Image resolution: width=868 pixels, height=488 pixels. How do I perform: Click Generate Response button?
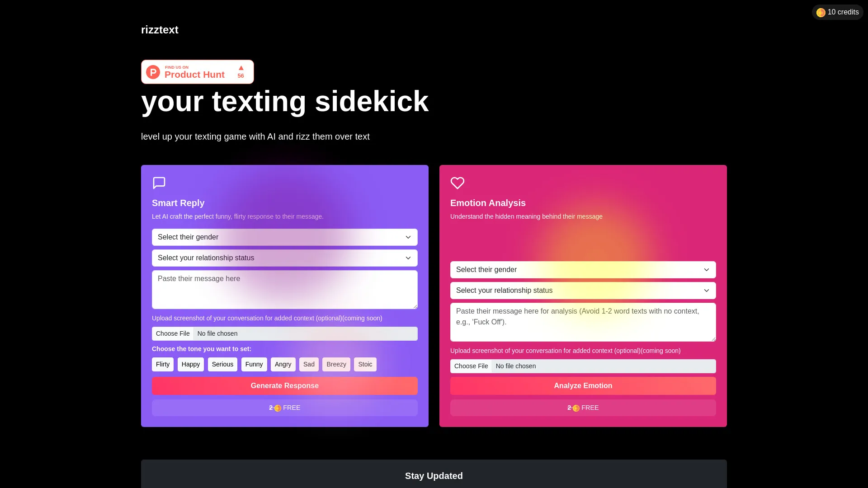click(284, 385)
